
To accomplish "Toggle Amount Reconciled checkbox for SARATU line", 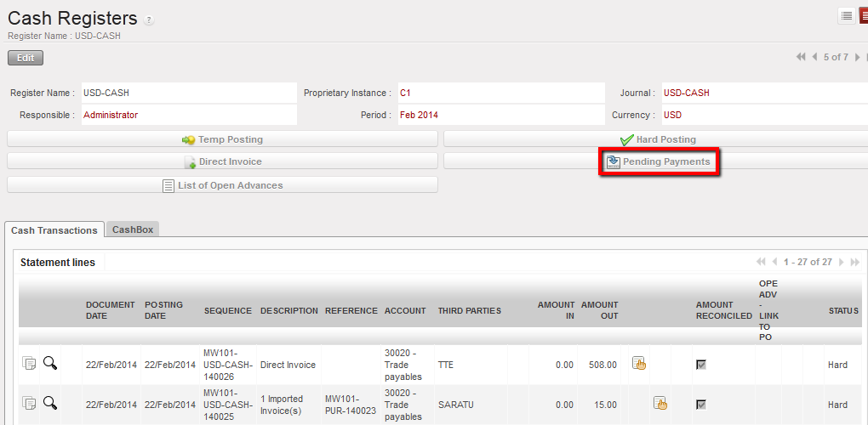I will click(701, 405).
